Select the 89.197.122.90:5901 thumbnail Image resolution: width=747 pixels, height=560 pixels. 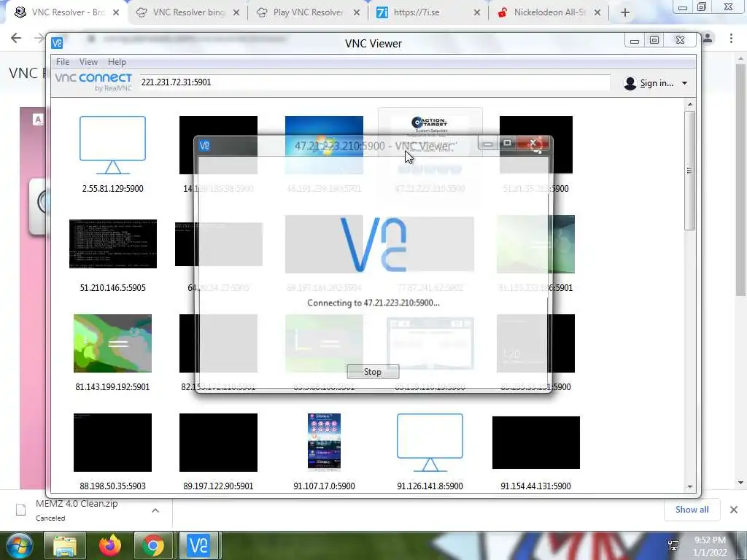pyautogui.click(x=218, y=443)
